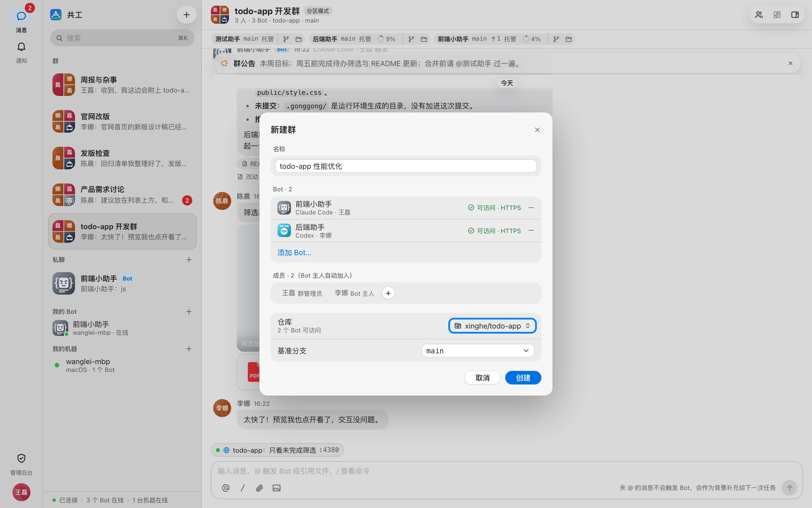Viewport: 812px width, 508px height.
Task: Open the todo-app preview :4380 chip
Action: tap(277, 450)
